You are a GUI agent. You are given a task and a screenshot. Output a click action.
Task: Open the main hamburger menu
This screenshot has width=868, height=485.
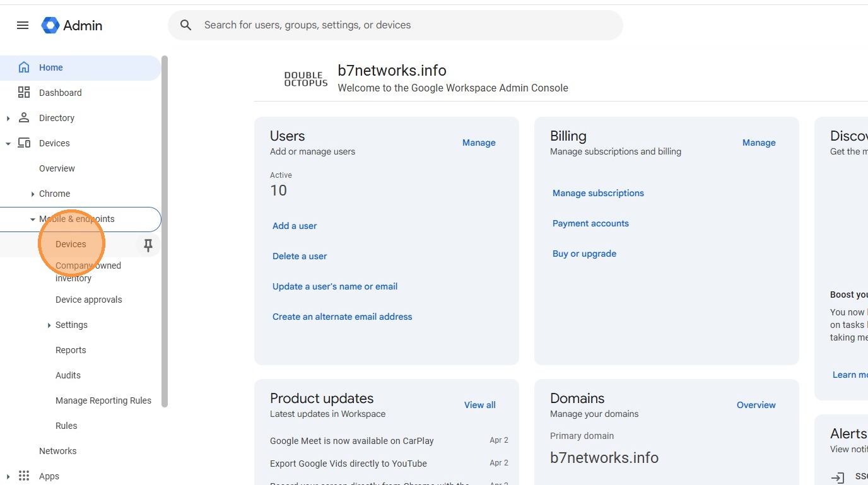[23, 25]
